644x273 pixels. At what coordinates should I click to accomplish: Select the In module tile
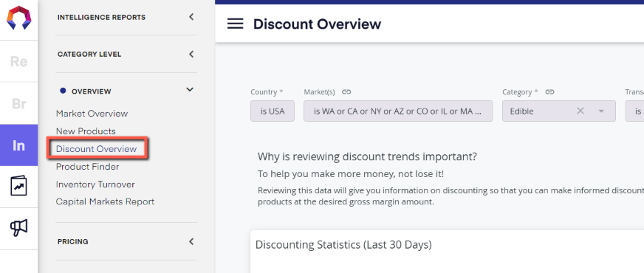click(x=19, y=145)
